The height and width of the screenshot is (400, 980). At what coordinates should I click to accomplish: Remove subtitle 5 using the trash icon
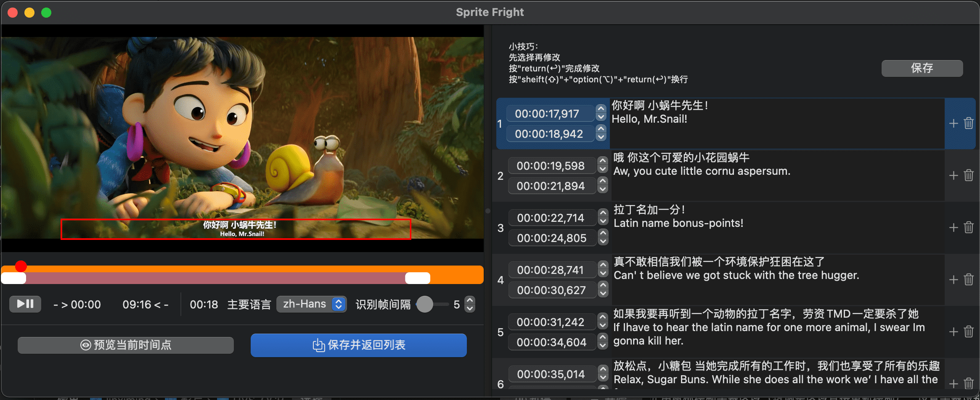pyautogui.click(x=969, y=332)
